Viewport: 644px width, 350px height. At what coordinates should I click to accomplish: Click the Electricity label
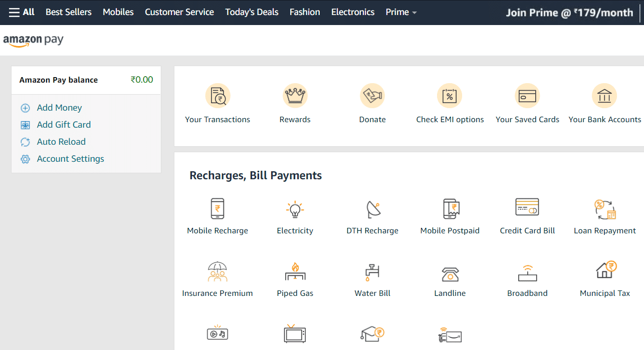[295, 231]
